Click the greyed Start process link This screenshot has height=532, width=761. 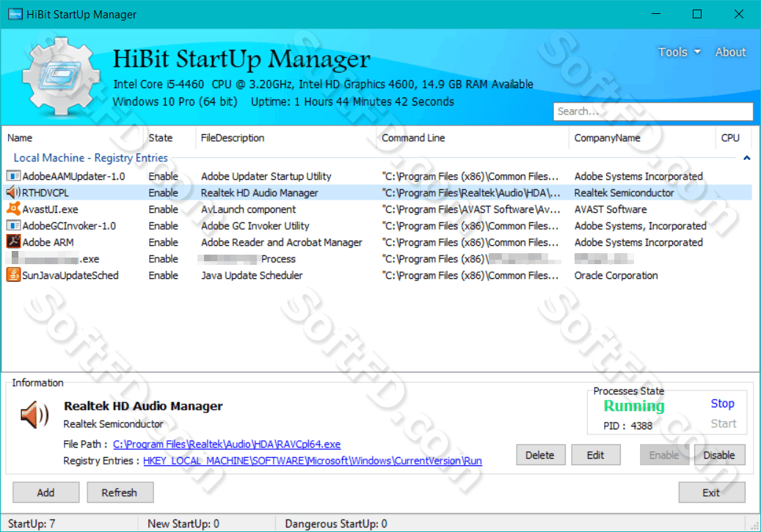723,423
